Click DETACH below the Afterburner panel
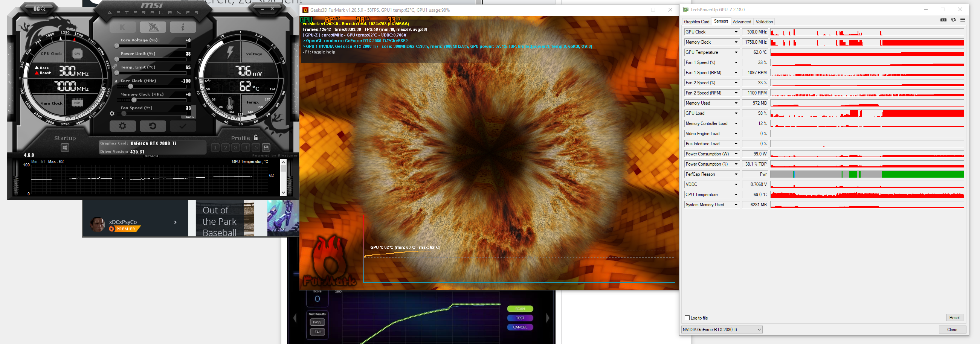The image size is (980, 344). 151,156
